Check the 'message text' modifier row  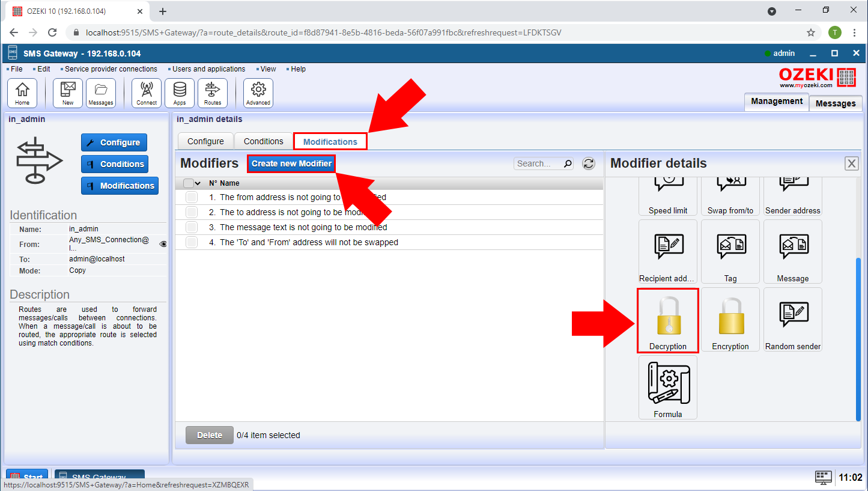(191, 227)
